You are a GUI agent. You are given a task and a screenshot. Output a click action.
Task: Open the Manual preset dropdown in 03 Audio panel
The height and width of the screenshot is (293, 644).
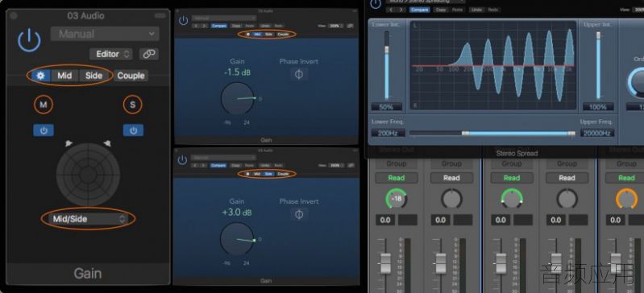pos(105,34)
